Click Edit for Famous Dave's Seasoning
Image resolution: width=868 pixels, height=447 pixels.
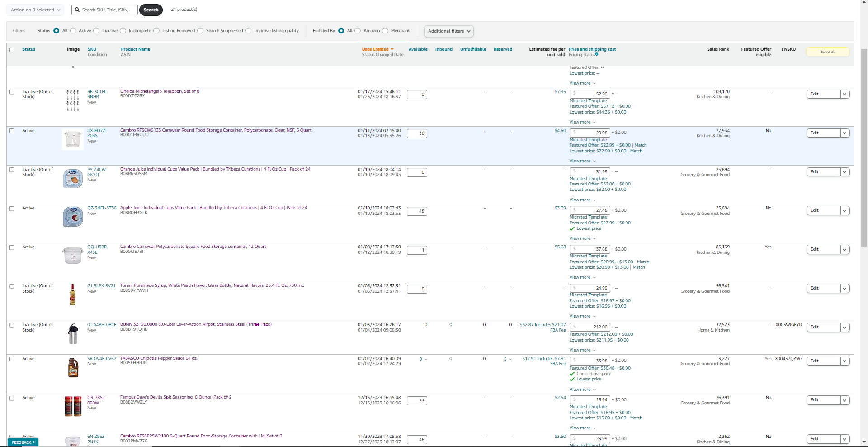point(823,400)
